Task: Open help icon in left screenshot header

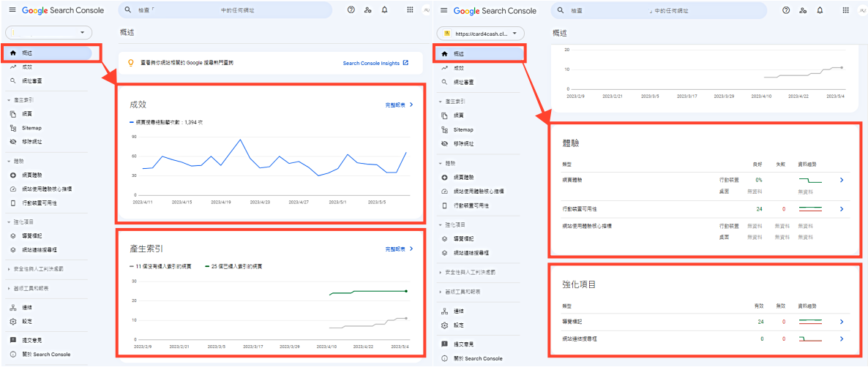Action: pos(351,10)
